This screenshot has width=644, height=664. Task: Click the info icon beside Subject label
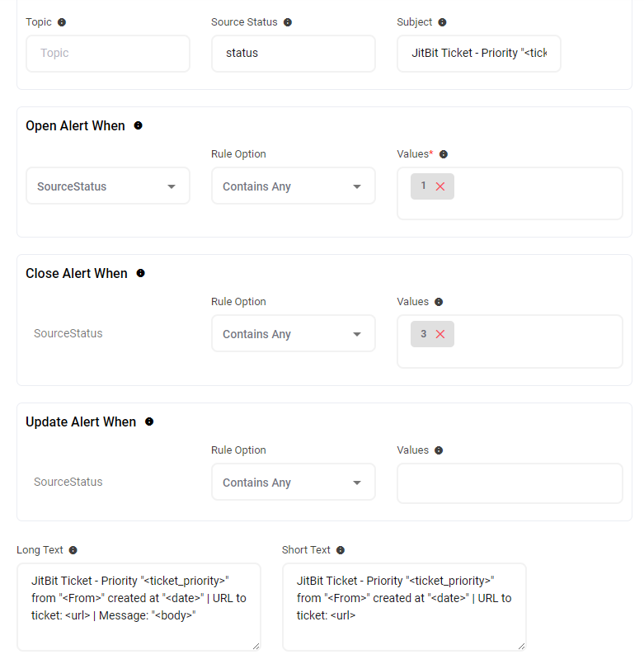pos(442,22)
